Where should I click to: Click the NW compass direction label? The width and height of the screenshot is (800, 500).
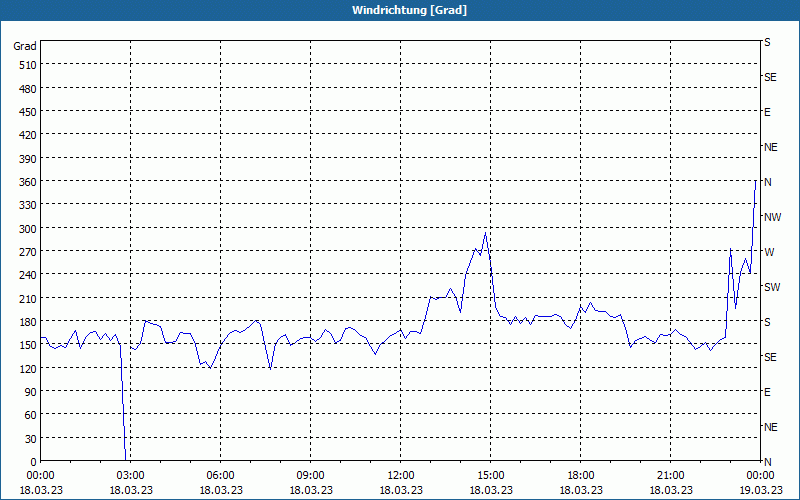(x=772, y=217)
